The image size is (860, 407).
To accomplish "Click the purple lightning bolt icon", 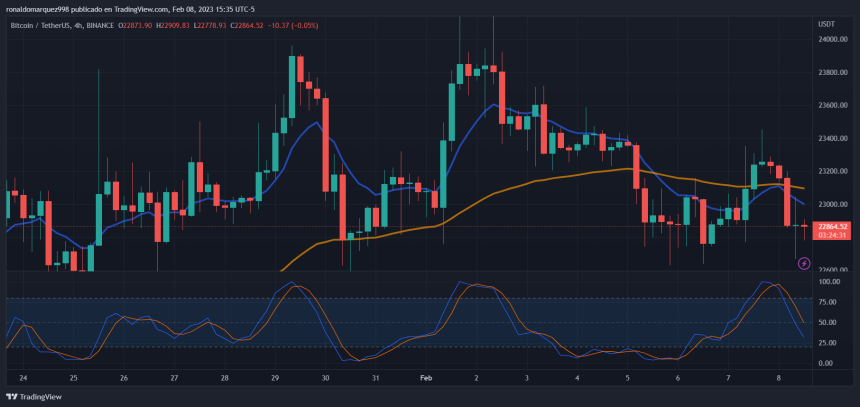I will click(x=804, y=263).
